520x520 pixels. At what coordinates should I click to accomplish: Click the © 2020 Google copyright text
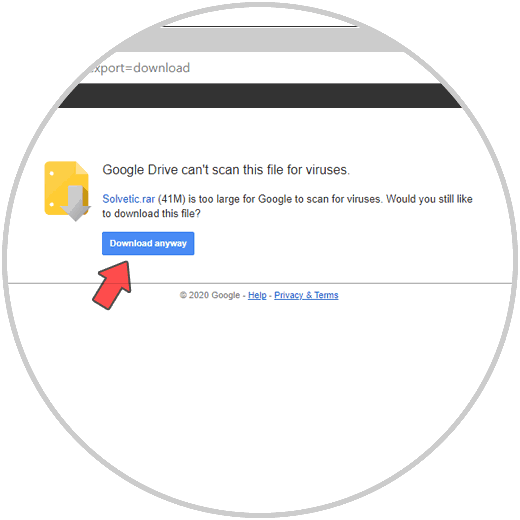point(210,295)
